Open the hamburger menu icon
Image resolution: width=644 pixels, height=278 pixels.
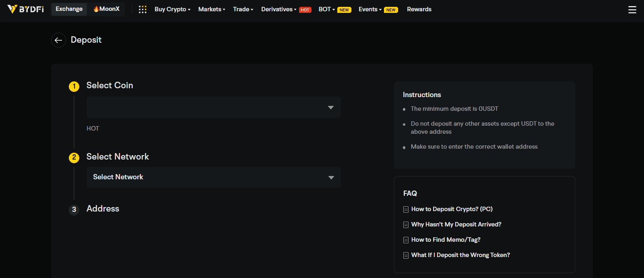coord(632,10)
